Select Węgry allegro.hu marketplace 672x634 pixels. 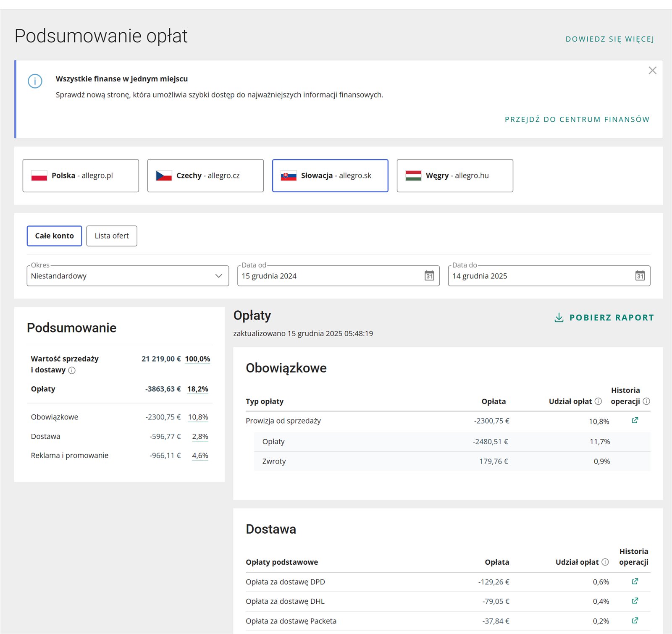click(455, 176)
